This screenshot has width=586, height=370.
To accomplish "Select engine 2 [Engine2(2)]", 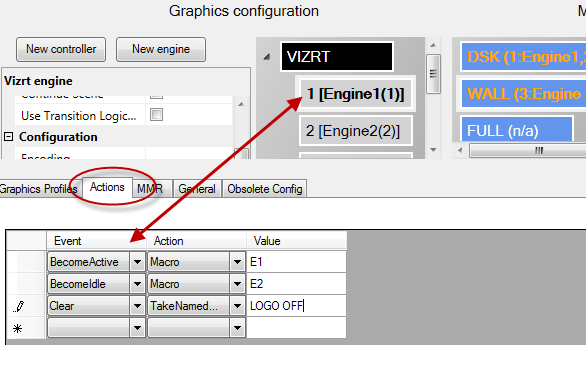I will click(x=356, y=131).
